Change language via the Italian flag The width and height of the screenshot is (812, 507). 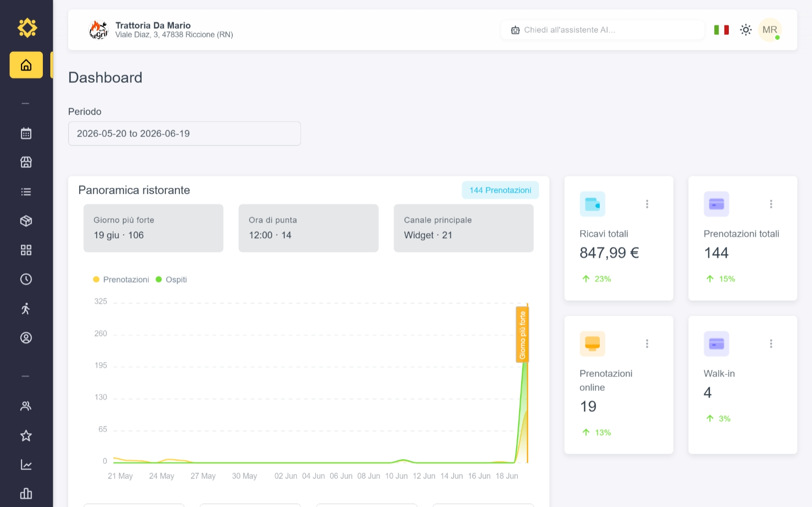pyautogui.click(x=721, y=30)
